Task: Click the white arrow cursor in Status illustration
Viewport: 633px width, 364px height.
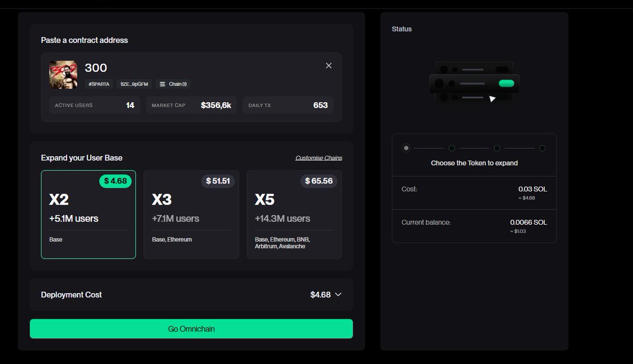Action: 493,98
